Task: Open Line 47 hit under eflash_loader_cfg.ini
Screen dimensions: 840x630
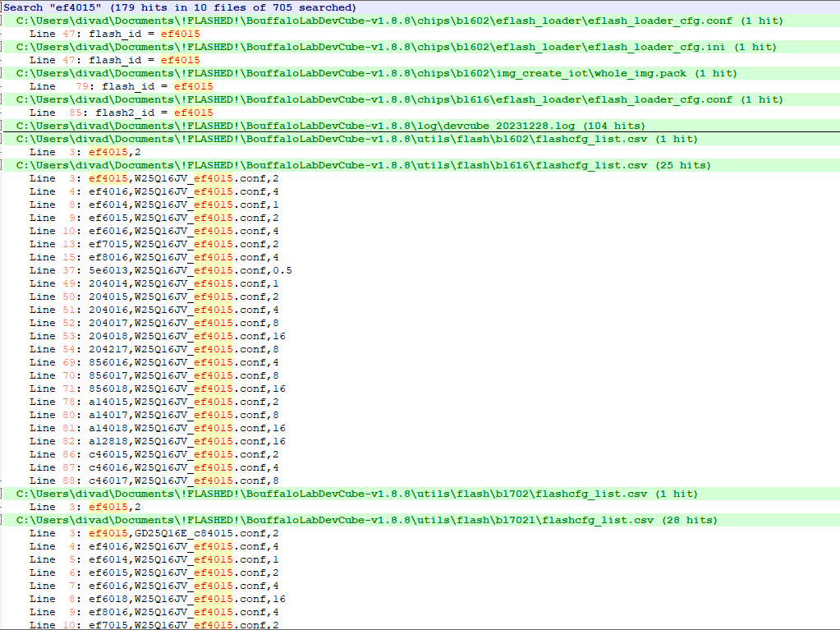Action: pos(115,60)
